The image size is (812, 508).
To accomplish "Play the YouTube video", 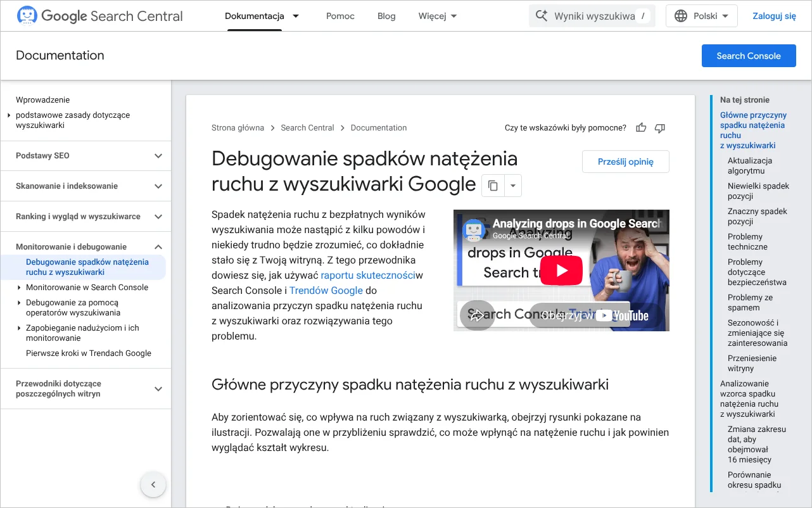I will click(562, 270).
